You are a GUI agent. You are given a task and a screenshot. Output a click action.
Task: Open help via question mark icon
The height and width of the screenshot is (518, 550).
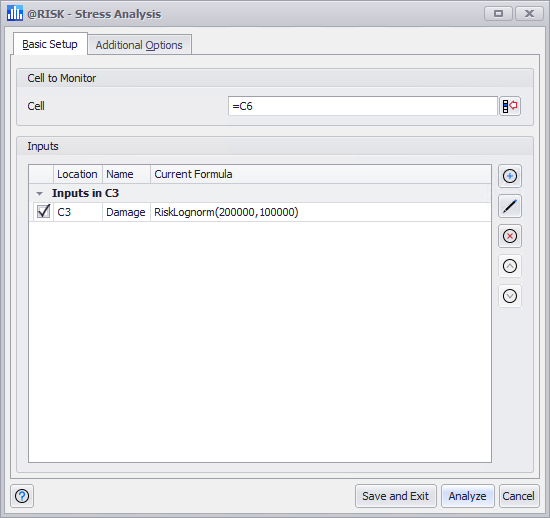pos(22,496)
